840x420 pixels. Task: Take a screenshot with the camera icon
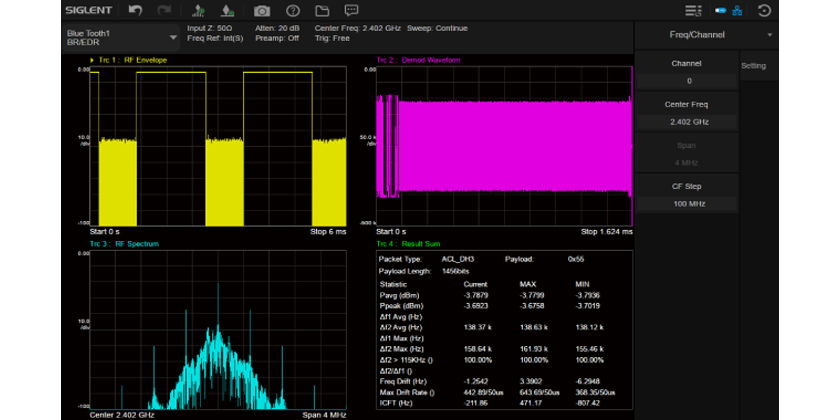point(261,11)
